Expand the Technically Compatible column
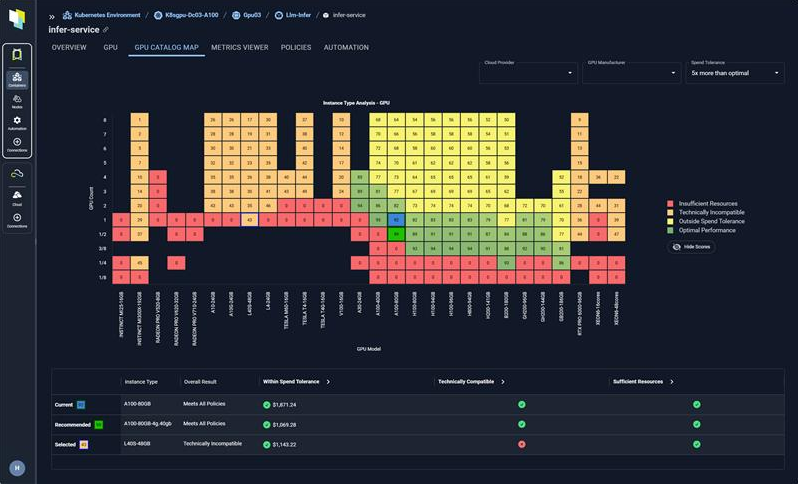Viewport: 798px width, 484px height. [502, 381]
